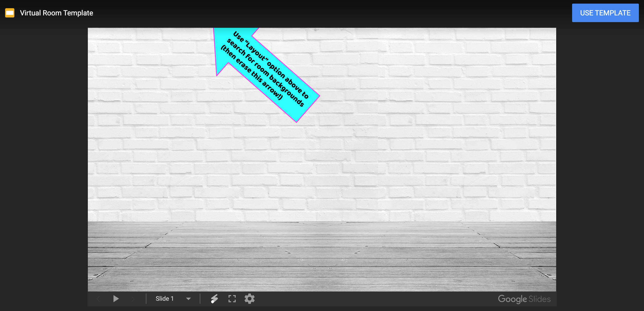Expand the slide selector dropdown arrow

tap(188, 299)
